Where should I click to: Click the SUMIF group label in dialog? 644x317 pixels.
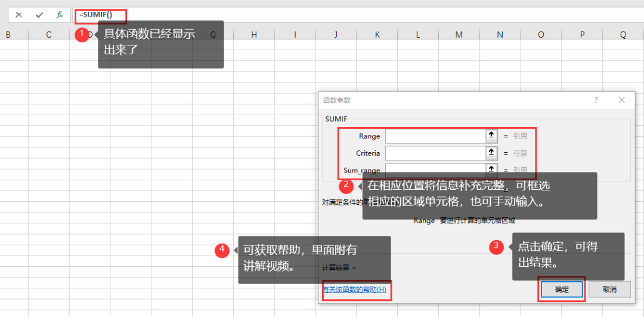(x=336, y=119)
